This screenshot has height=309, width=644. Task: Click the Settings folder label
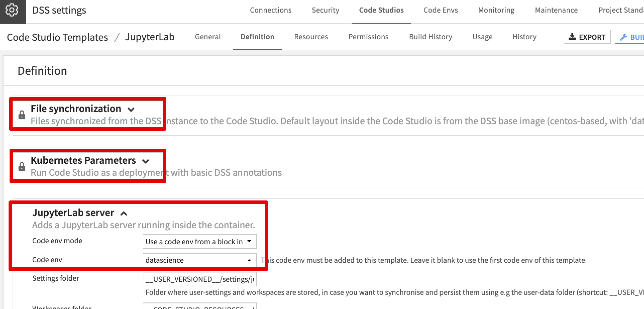56,278
